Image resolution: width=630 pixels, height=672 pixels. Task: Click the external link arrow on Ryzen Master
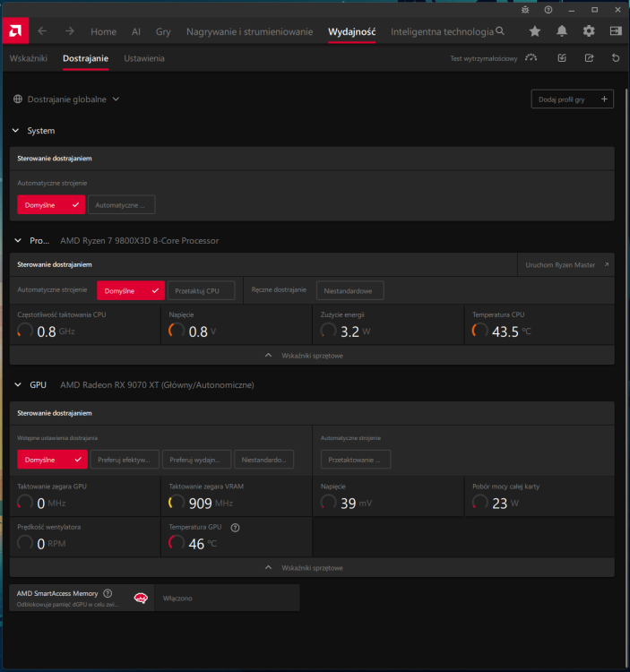coord(607,264)
